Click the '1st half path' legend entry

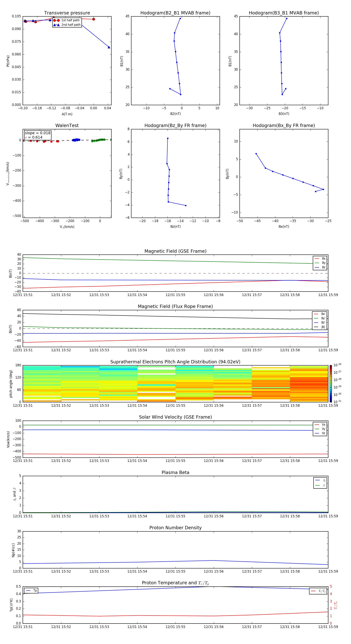click(67, 20)
